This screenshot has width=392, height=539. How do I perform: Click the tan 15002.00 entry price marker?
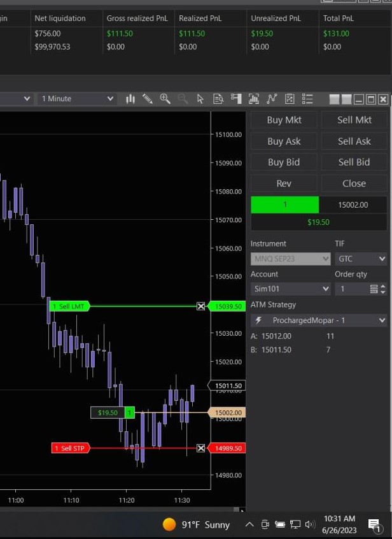pyautogui.click(x=227, y=412)
